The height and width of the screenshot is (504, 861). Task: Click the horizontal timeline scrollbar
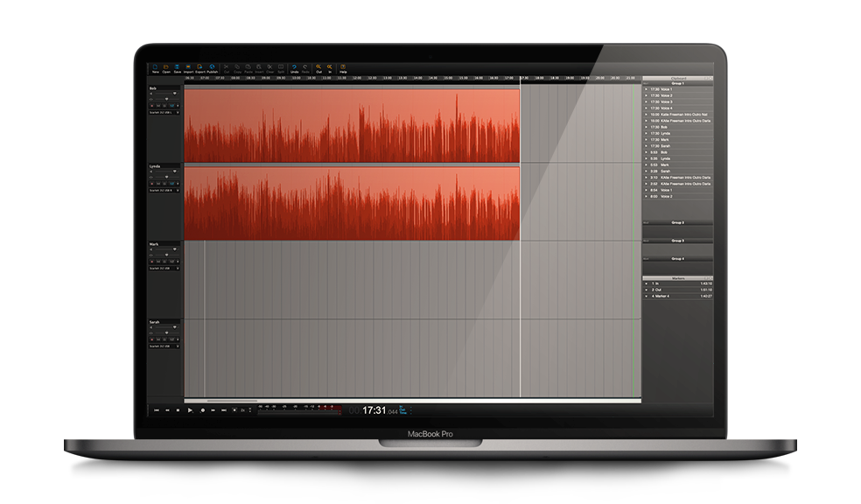pos(412,401)
